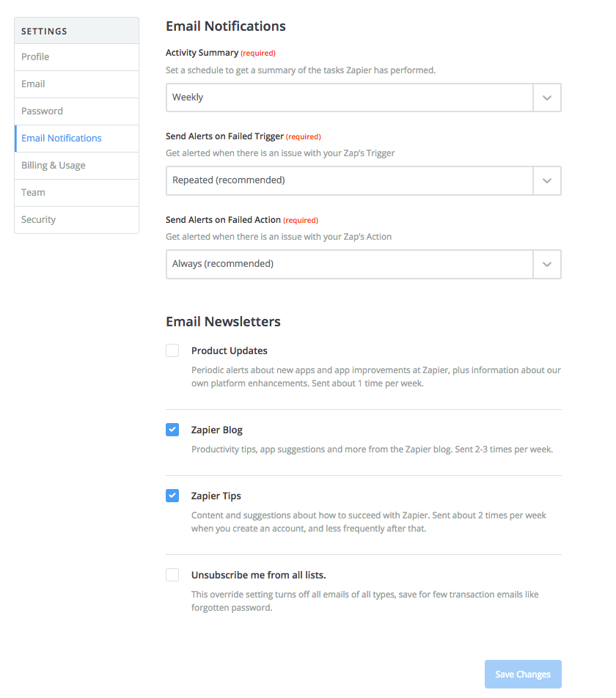
Task: Expand the Activity Summary dropdown arrow
Action: click(547, 98)
